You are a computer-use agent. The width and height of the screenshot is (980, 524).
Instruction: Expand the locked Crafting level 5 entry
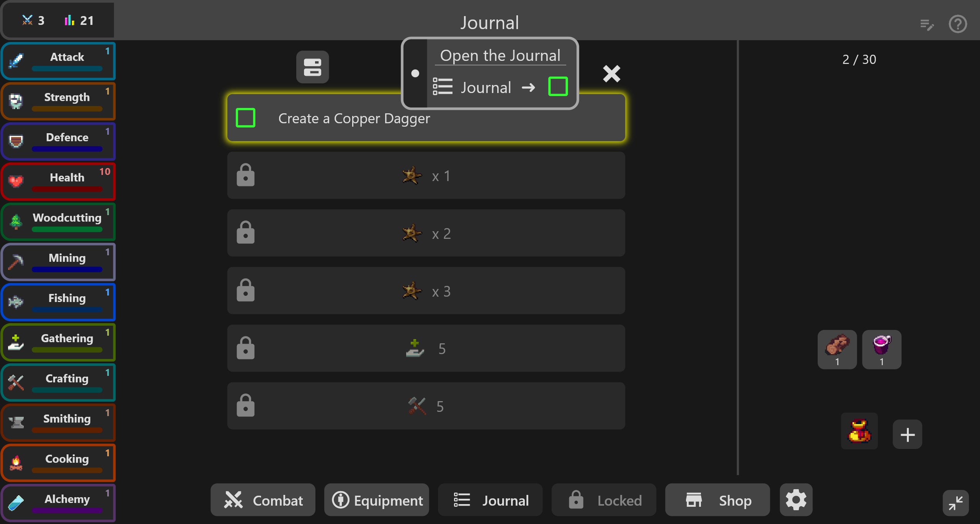pyautogui.click(x=426, y=406)
